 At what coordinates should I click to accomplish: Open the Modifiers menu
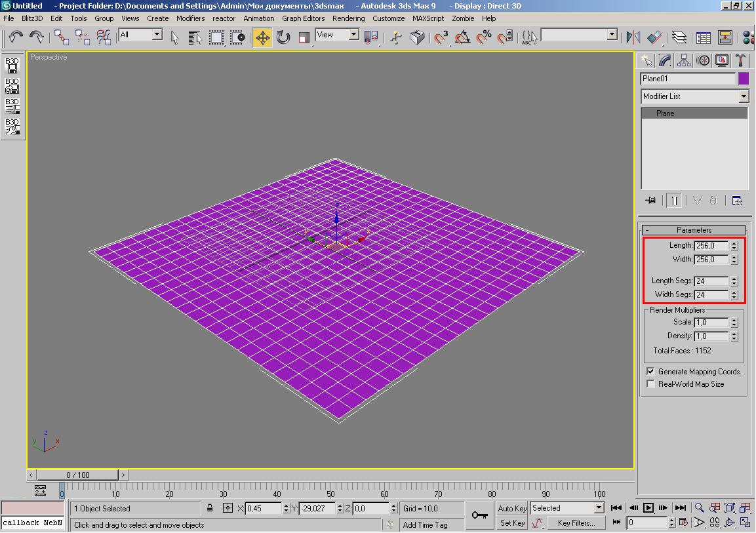tap(190, 18)
